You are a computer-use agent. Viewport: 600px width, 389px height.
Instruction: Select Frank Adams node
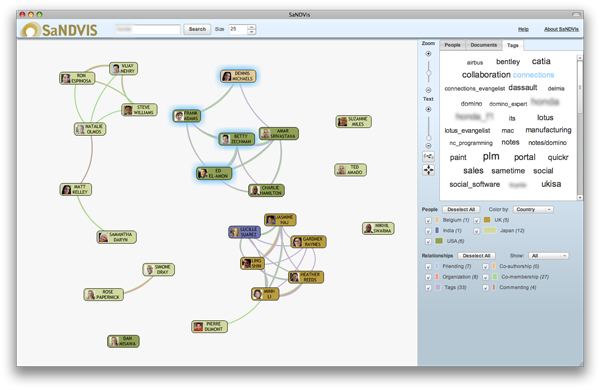point(187,116)
